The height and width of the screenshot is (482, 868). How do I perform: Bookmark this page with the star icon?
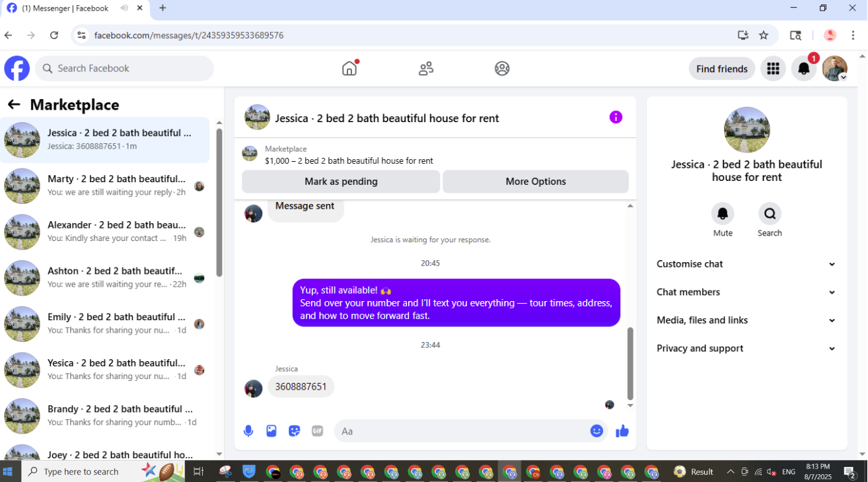(x=764, y=35)
